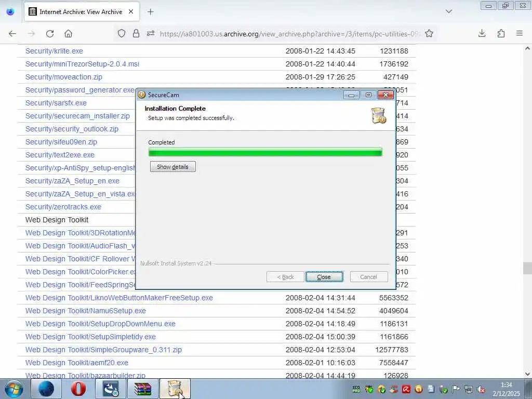This screenshot has width=532, height=399.
Task: Open LiknoWebButtonMakerFreeSetup.exe link
Action: 119,298
